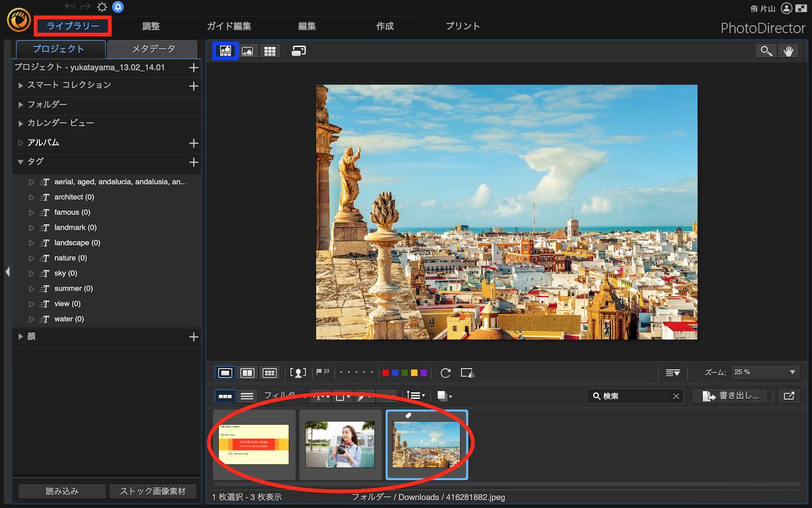Switch to viewer-only display mode
Screen dimensions: 812x508
247,51
